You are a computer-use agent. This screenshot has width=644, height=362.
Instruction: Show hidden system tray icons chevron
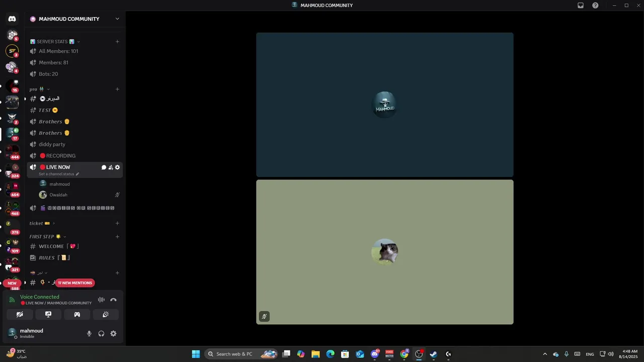point(545,354)
